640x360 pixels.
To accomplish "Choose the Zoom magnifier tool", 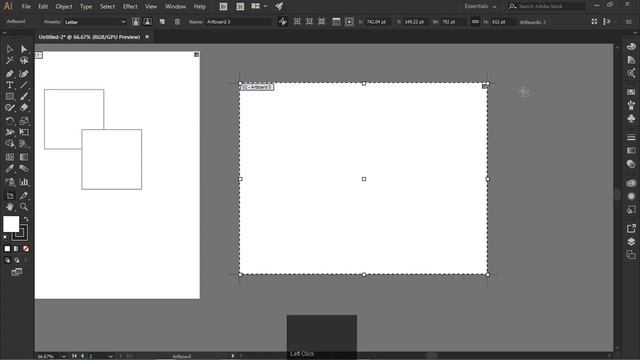I will tap(24, 207).
